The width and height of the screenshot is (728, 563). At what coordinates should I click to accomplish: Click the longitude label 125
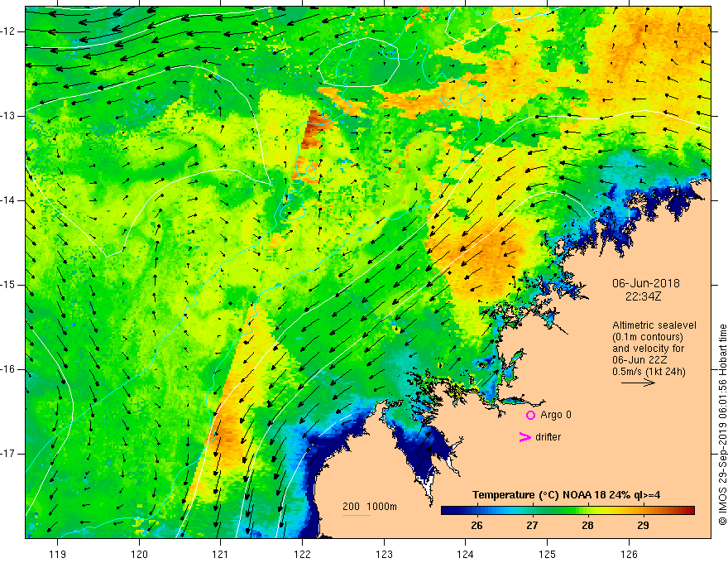point(548,554)
